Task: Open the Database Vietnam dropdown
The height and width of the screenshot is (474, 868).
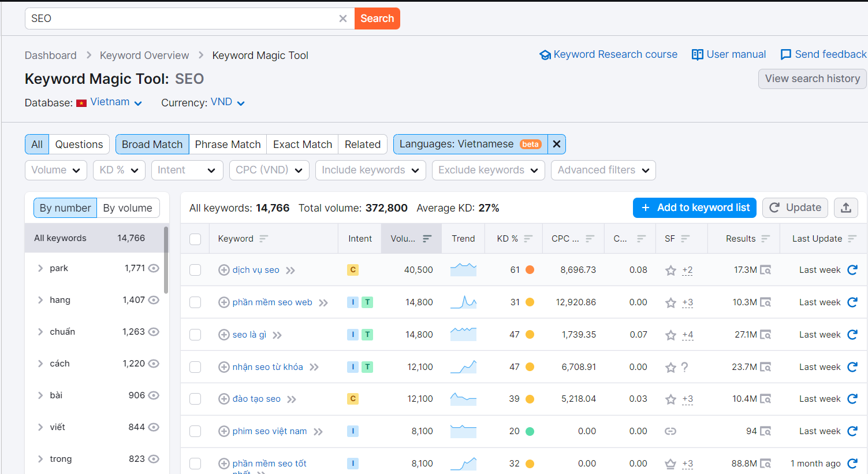Action: (109, 102)
